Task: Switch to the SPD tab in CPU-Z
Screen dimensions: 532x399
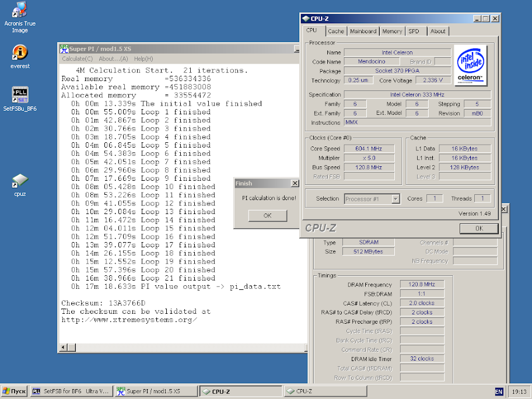Action: (x=414, y=32)
